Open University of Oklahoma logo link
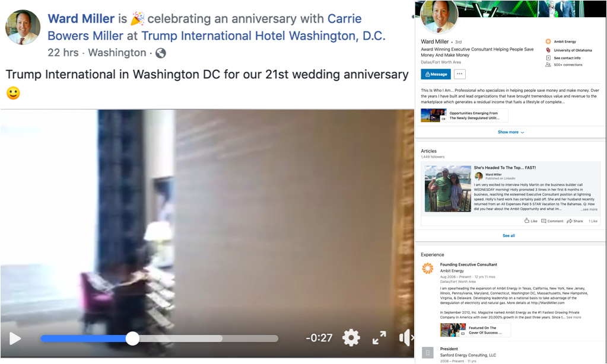The image size is (607, 364). 548,50
